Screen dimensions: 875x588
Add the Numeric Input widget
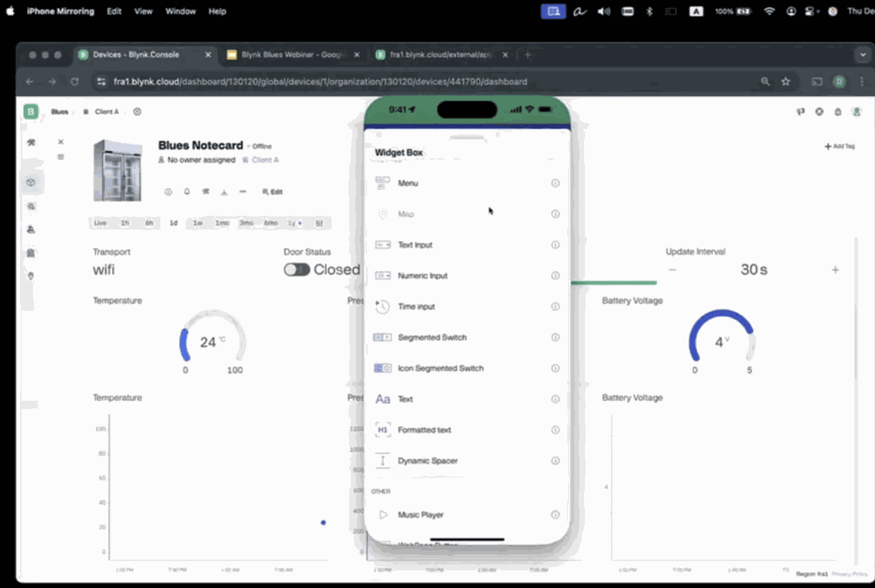[467, 276]
